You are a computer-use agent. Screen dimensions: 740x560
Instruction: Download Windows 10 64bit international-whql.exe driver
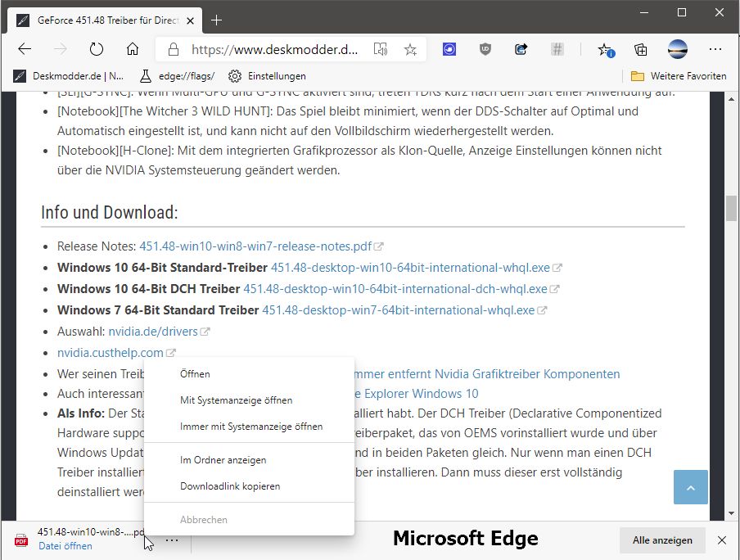point(410,268)
